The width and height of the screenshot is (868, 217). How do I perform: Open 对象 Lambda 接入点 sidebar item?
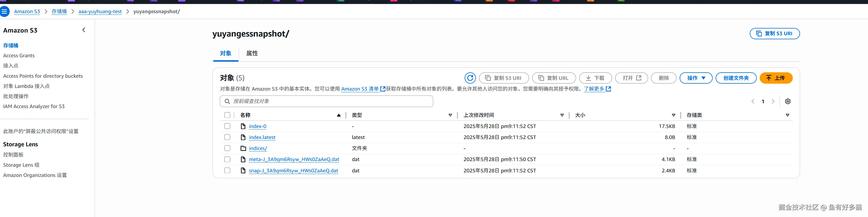26,86
